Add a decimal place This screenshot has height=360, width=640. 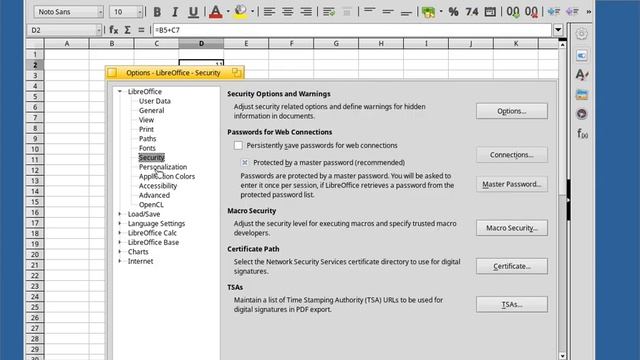click(x=513, y=12)
